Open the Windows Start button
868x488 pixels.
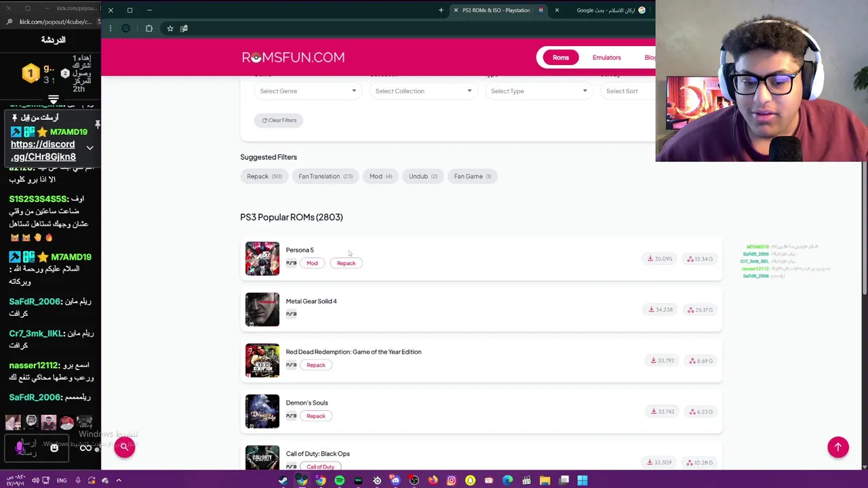click(x=582, y=481)
